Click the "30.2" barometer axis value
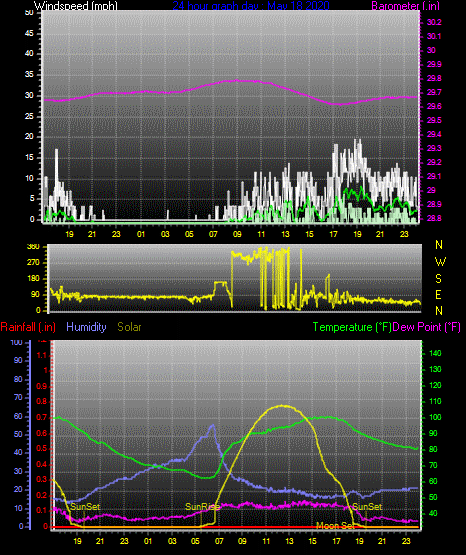This screenshot has width=466, height=555. coord(434,22)
